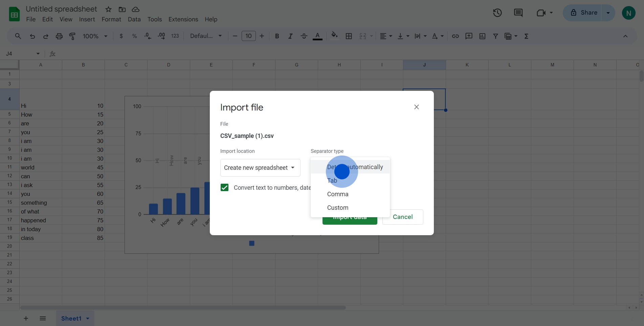Screen dimensions: 644x326
Task: Close the Import file dialog
Action: (417, 107)
